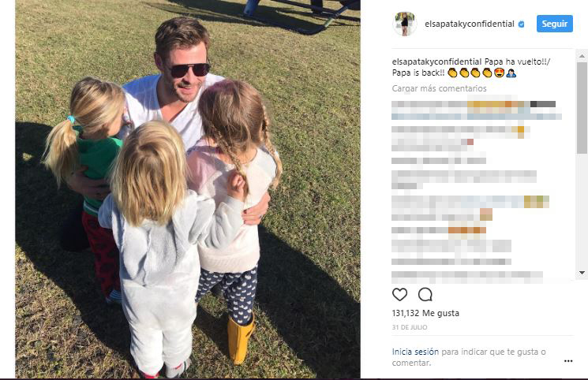Open the elsapatakyconfidential profile avatar
The height and width of the screenshot is (380, 588).
405,24
